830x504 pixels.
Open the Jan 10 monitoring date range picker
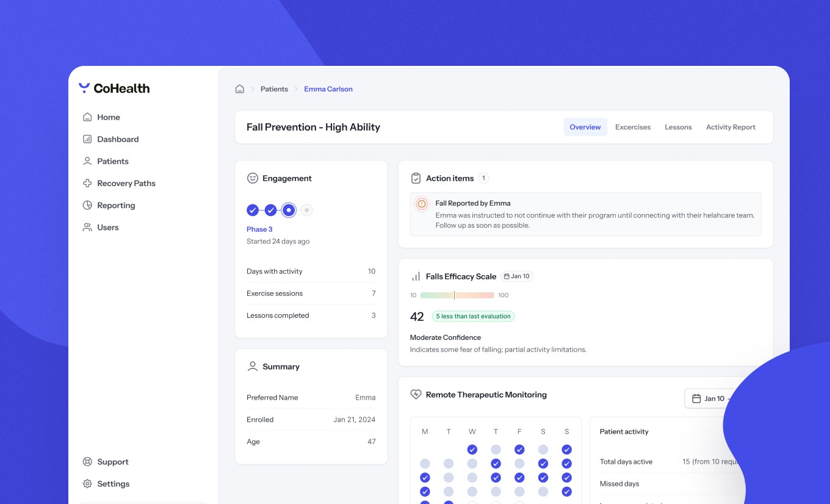click(x=708, y=398)
